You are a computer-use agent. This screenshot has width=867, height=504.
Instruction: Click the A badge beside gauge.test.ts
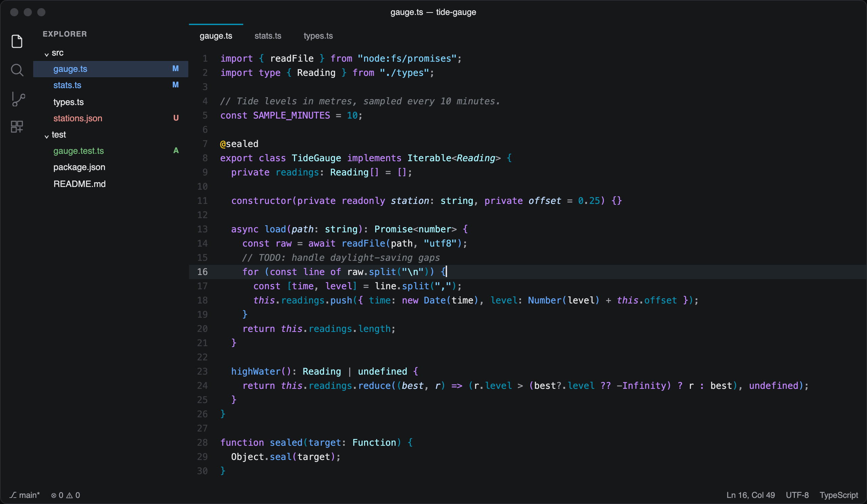(x=176, y=150)
